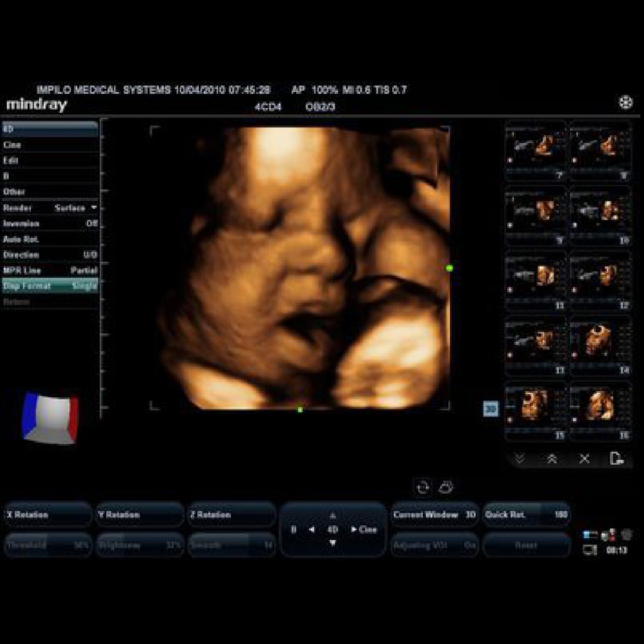Change the MPR Line Partial option

click(50, 270)
